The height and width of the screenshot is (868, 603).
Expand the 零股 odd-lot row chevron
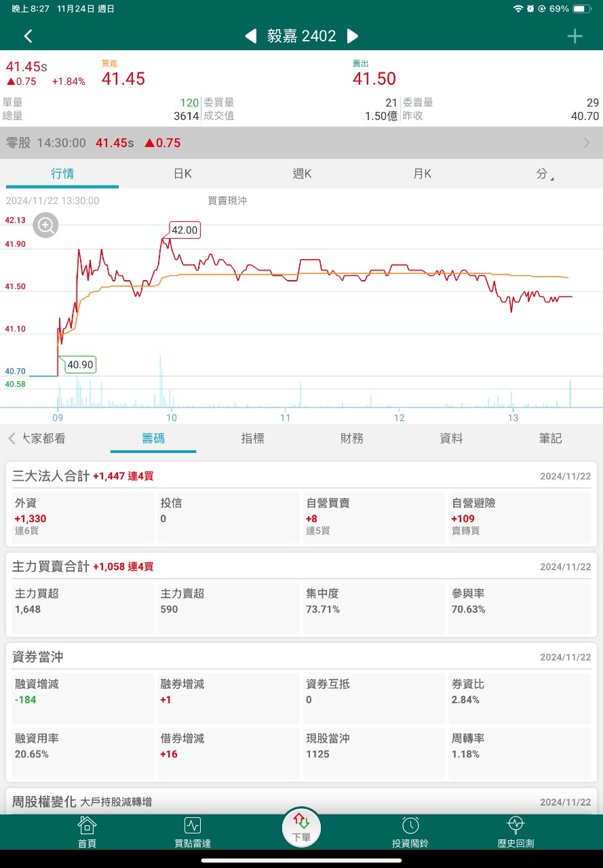tap(587, 142)
